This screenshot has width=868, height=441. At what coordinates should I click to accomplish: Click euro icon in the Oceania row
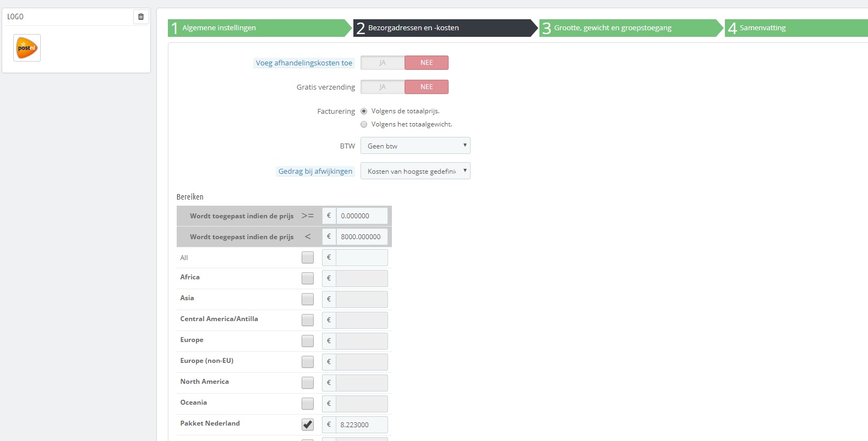329,404
